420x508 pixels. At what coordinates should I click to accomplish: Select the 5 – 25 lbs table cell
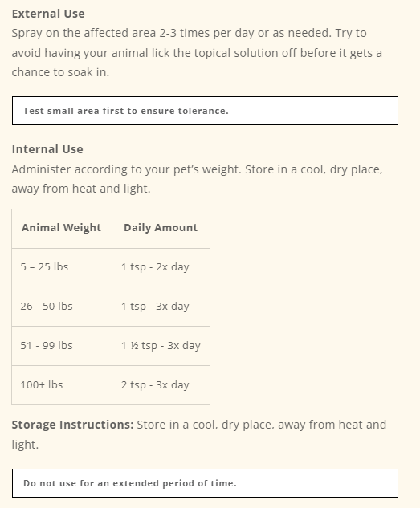click(x=62, y=267)
